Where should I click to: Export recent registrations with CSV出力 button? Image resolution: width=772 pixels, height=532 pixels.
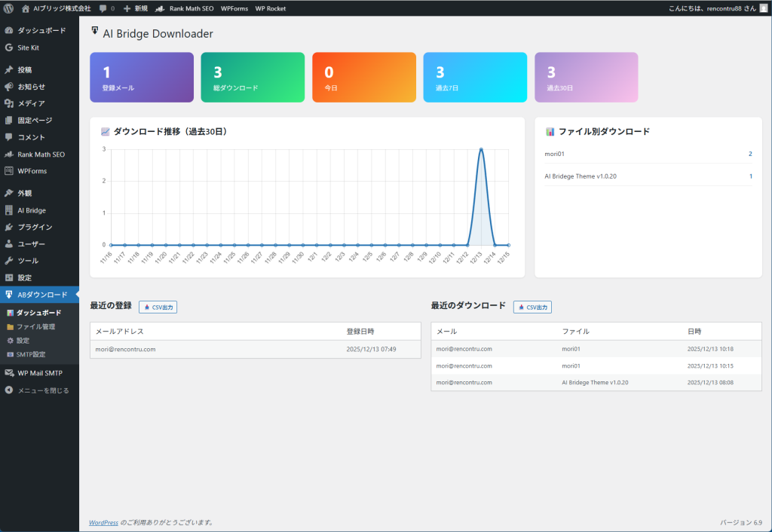pos(158,307)
